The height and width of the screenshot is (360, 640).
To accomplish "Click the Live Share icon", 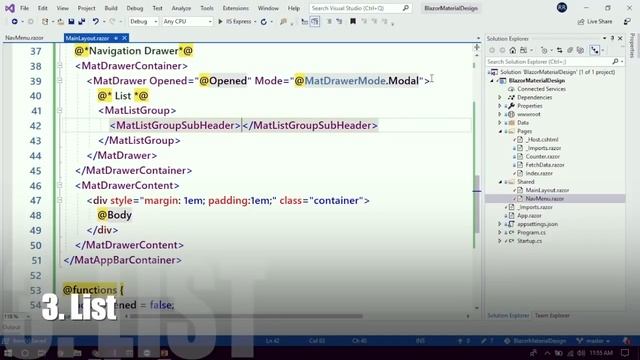I will 581,22.
